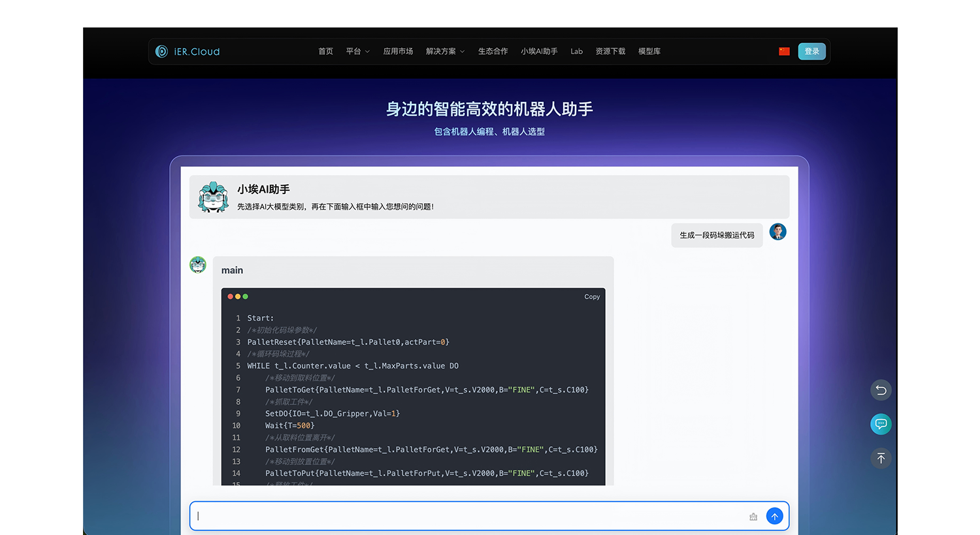The width and height of the screenshot is (980, 535).
Task: Click the user avatar beside the message
Action: pos(777,232)
